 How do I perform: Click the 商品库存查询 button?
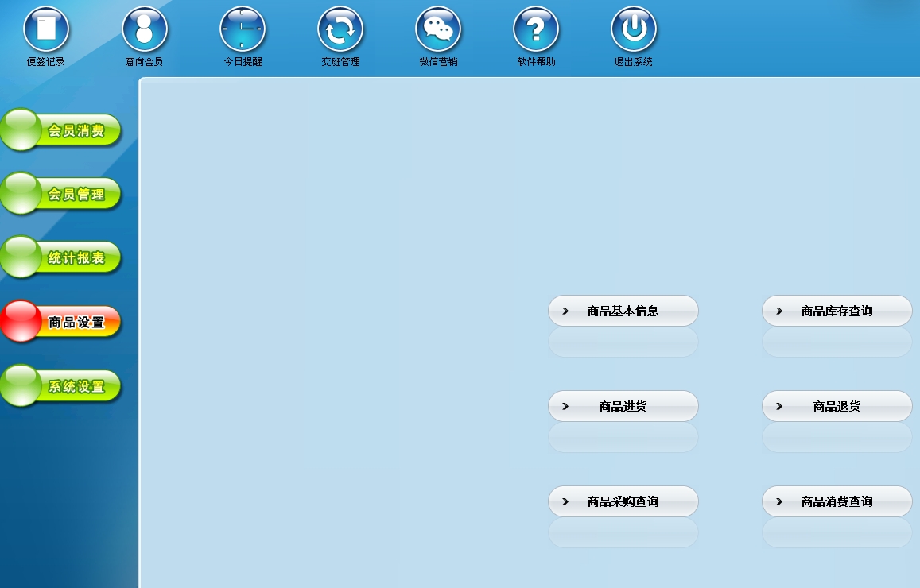[x=837, y=311]
